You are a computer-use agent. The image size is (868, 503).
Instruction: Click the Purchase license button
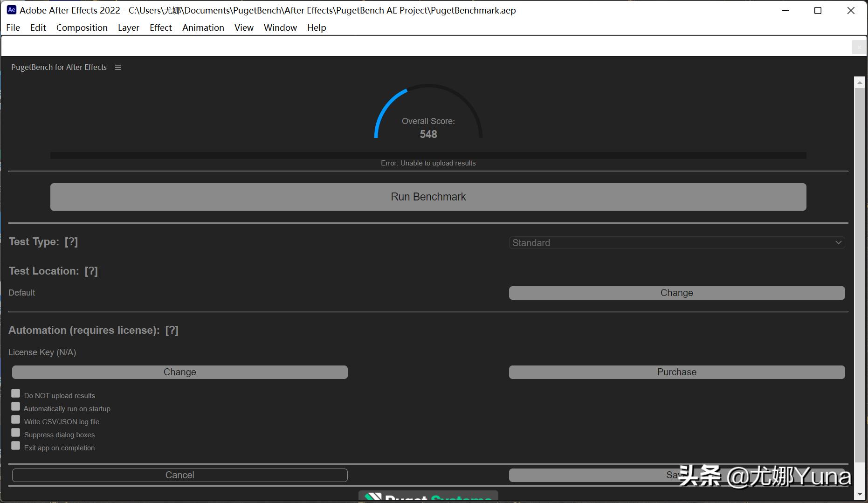tap(677, 372)
